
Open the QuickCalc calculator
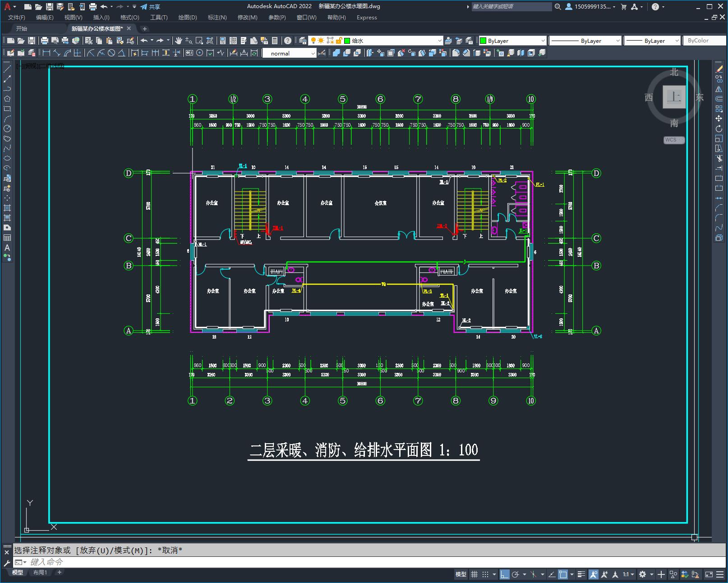pyautogui.click(x=275, y=41)
